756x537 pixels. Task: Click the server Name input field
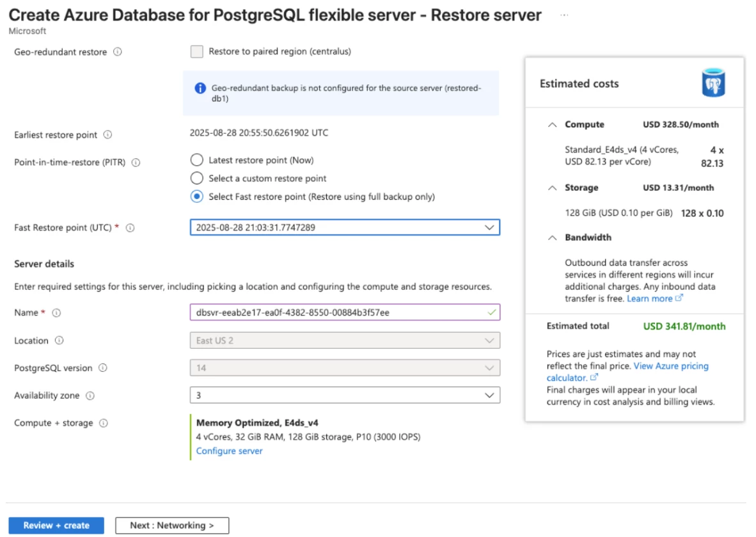(345, 312)
